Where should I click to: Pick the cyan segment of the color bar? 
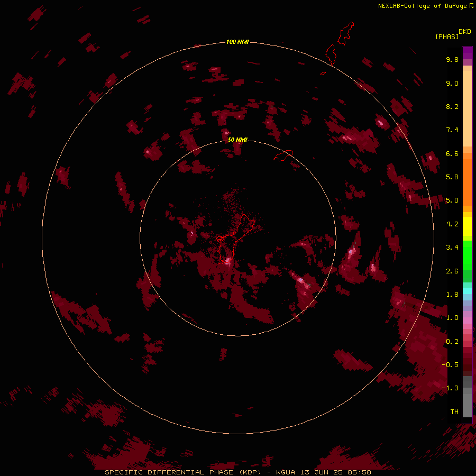tap(467, 291)
